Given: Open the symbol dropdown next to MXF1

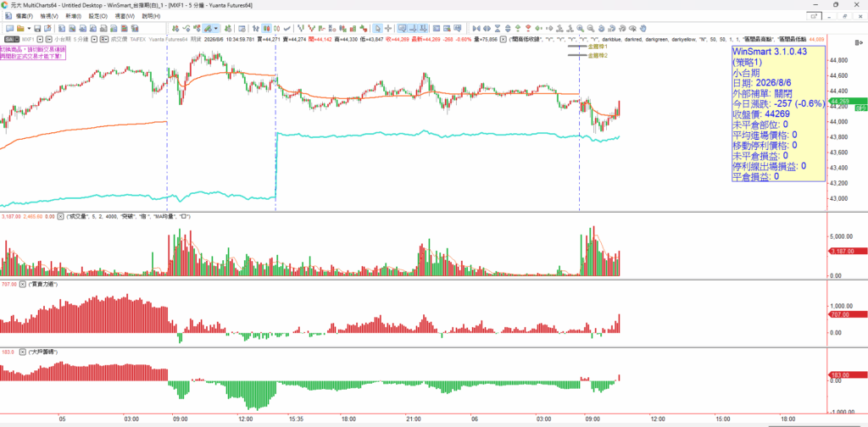Looking at the screenshot, I should coord(40,39).
